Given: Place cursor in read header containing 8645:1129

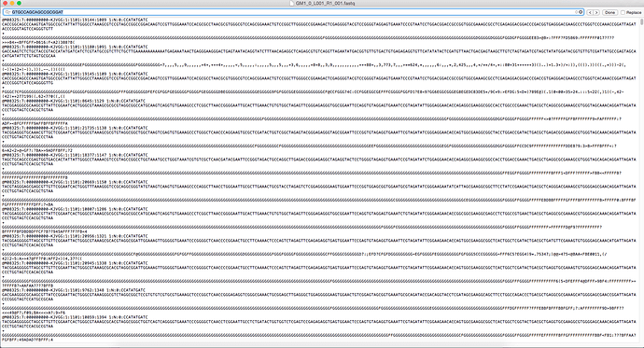Looking at the screenshot, I should pos(74,101).
